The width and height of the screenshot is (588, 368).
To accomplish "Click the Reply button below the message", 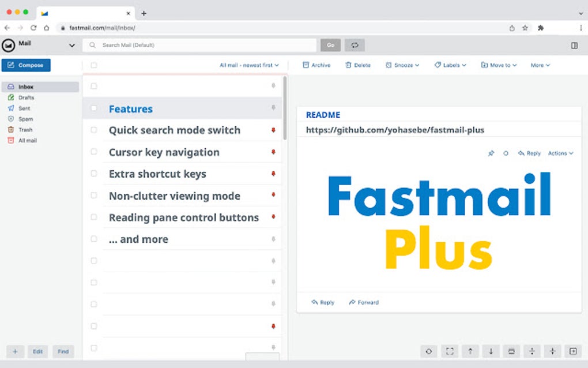I will point(323,302).
